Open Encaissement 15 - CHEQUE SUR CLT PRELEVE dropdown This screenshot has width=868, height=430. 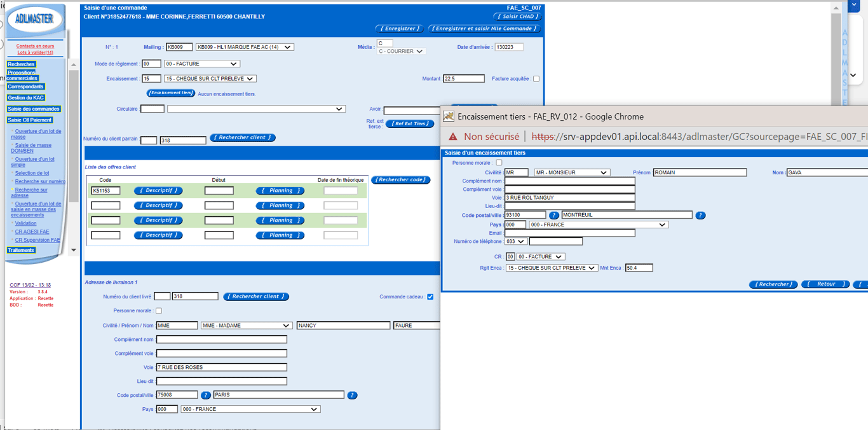click(210, 79)
